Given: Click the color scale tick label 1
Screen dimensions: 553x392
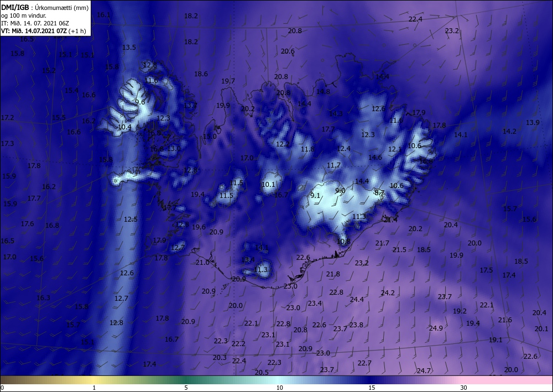Looking at the screenshot, I should (x=94, y=388).
